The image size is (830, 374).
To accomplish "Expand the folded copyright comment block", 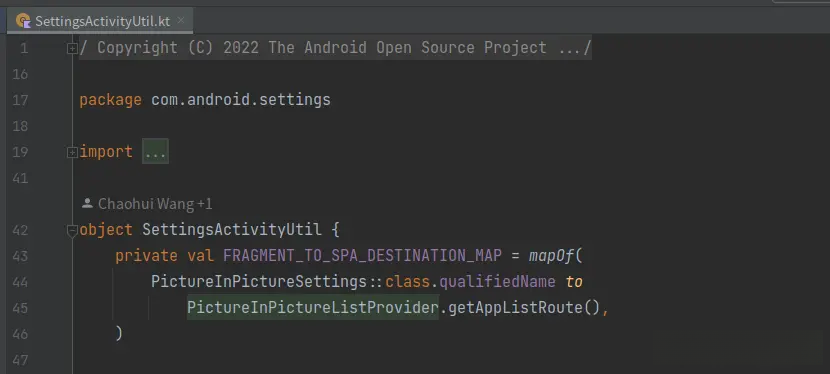I will (72, 49).
